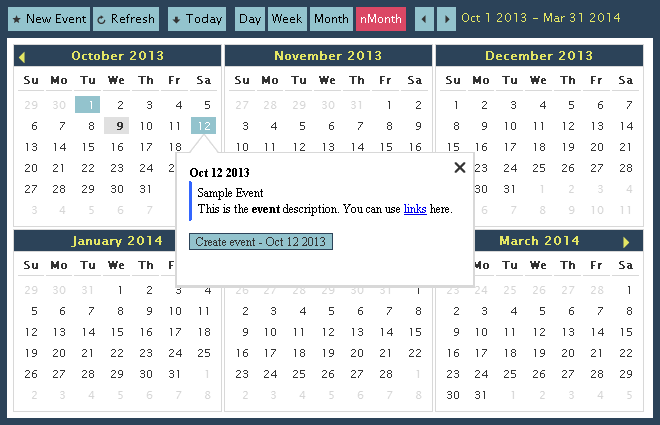
Task: Switch to Day view
Action: pos(250,19)
